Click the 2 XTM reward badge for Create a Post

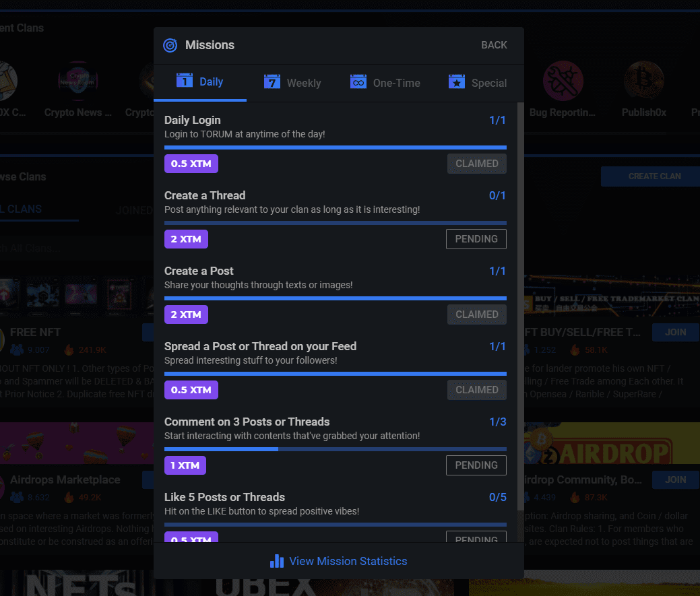click(186, 314)
